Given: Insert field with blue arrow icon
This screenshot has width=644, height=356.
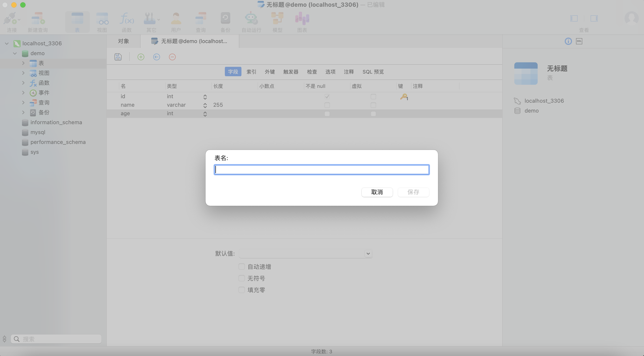Looking at the screenshot, I should pos(156,57).
